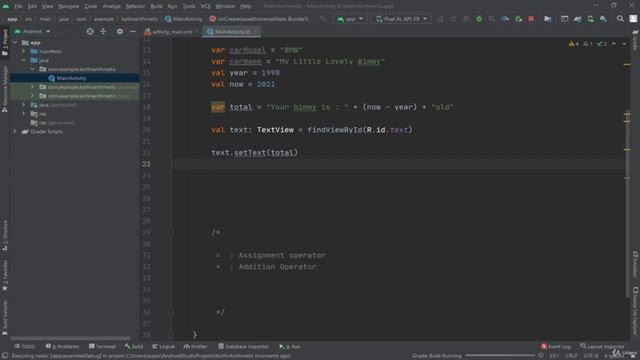Open the SDK Manager icon

pos(603,19)
